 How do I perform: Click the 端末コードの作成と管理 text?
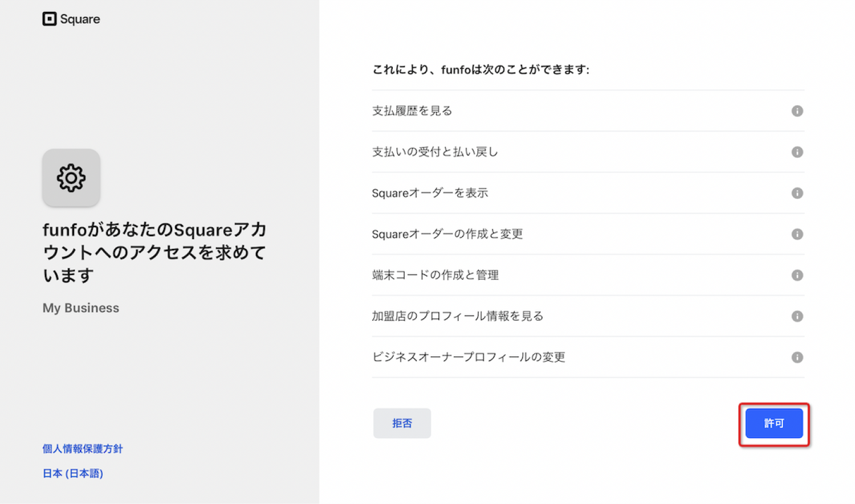pyautogui.click(x=435, y=275)
